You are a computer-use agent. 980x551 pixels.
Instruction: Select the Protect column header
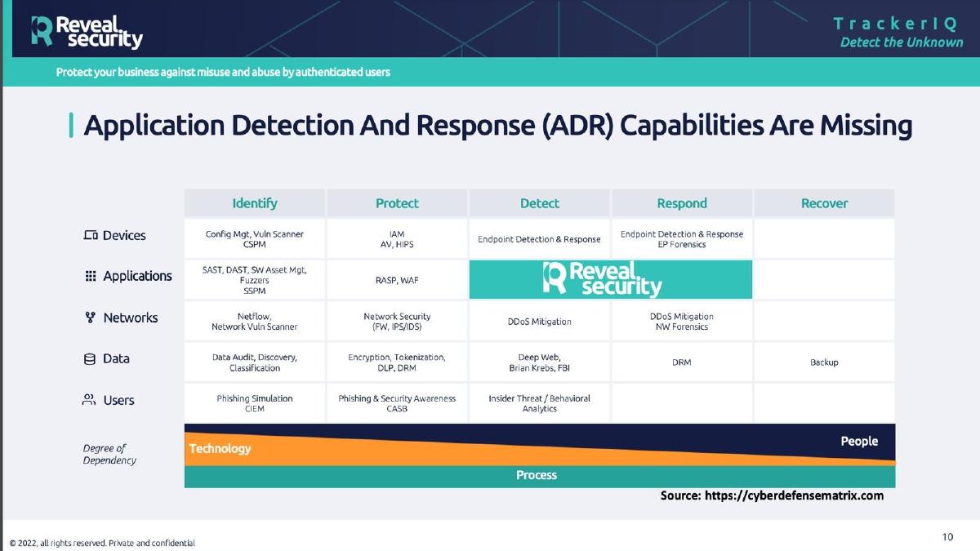pos(397,203)
